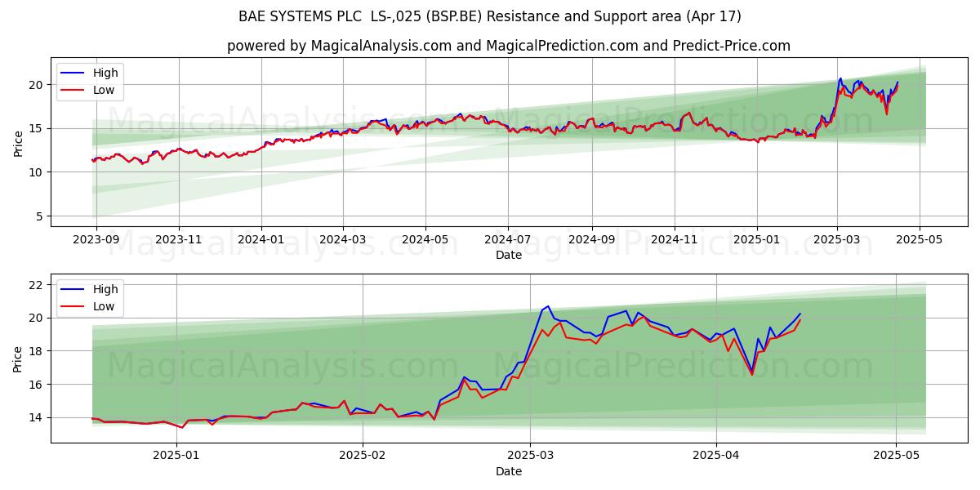
Task: Click the '2025-05' x-axis label in top chart
Action: coord(919,241)
